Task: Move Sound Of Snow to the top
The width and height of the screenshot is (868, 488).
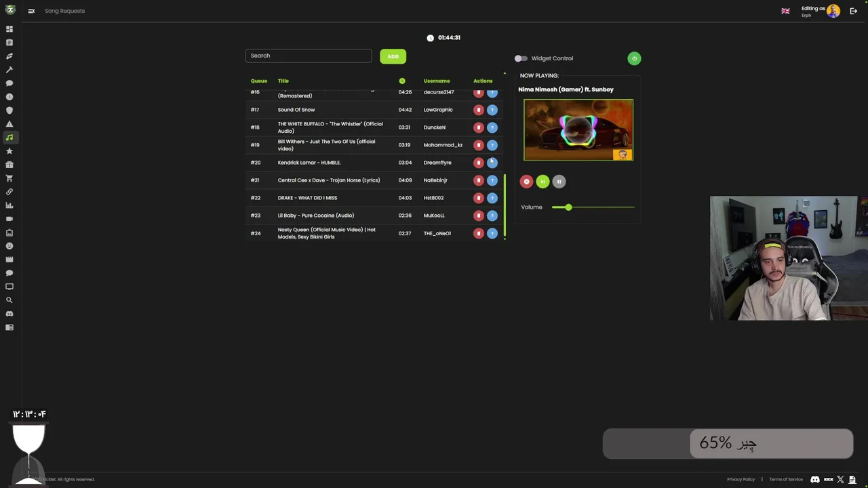Action: click(x=492, y=110)
